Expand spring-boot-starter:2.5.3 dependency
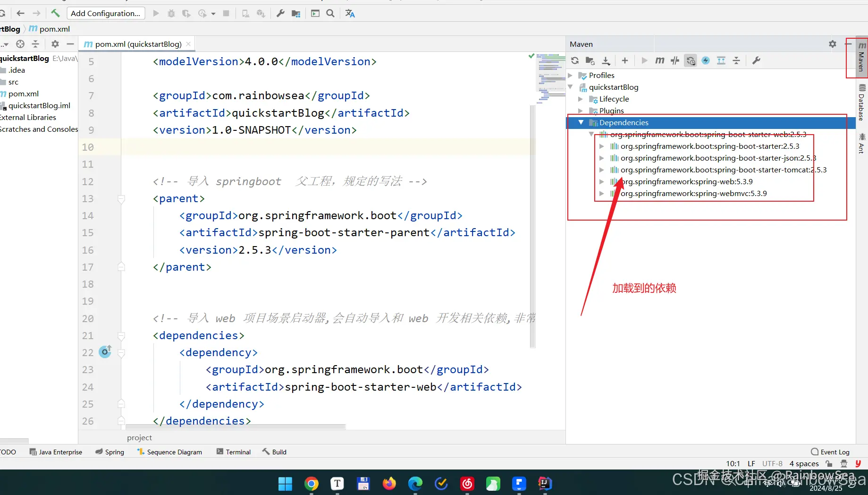Screen dimensions: 868x495 coord(601,146)
